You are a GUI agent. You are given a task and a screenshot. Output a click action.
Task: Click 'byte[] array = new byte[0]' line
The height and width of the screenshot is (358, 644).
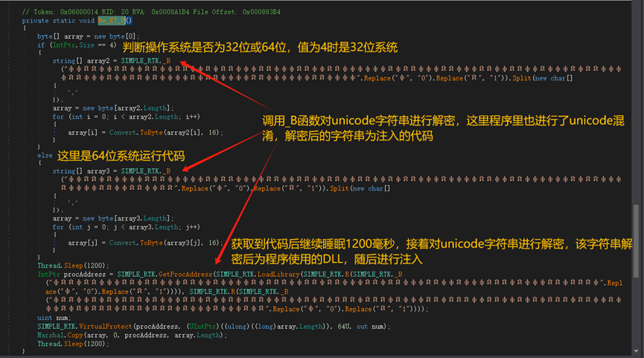(89, 36)
